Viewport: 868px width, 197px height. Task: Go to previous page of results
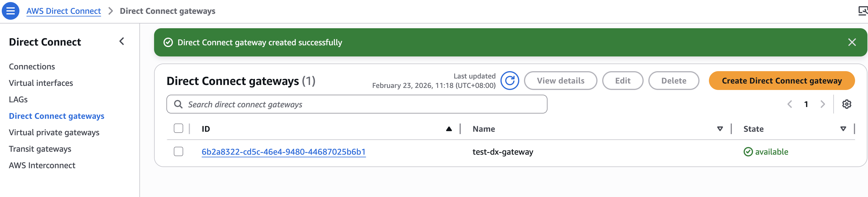[x=790, y=104]
